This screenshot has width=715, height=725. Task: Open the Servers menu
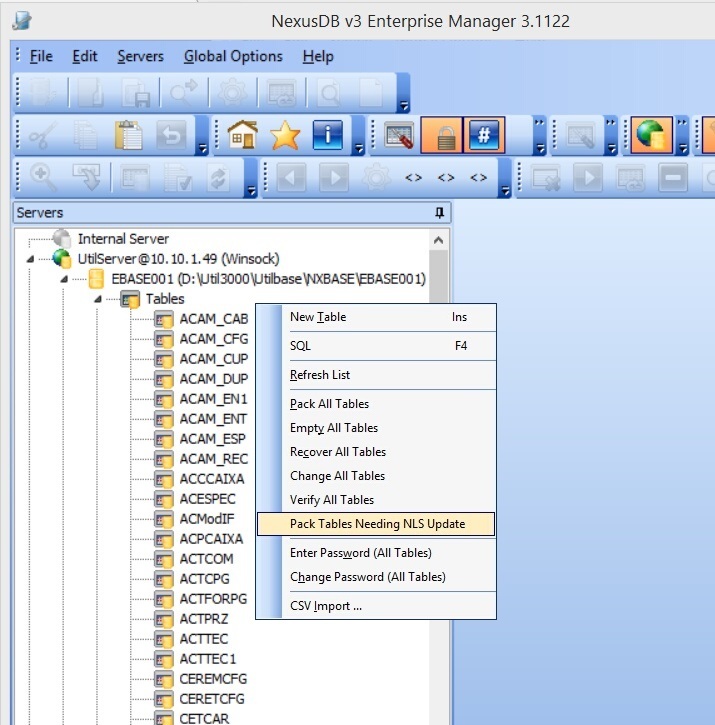point(141,56)
